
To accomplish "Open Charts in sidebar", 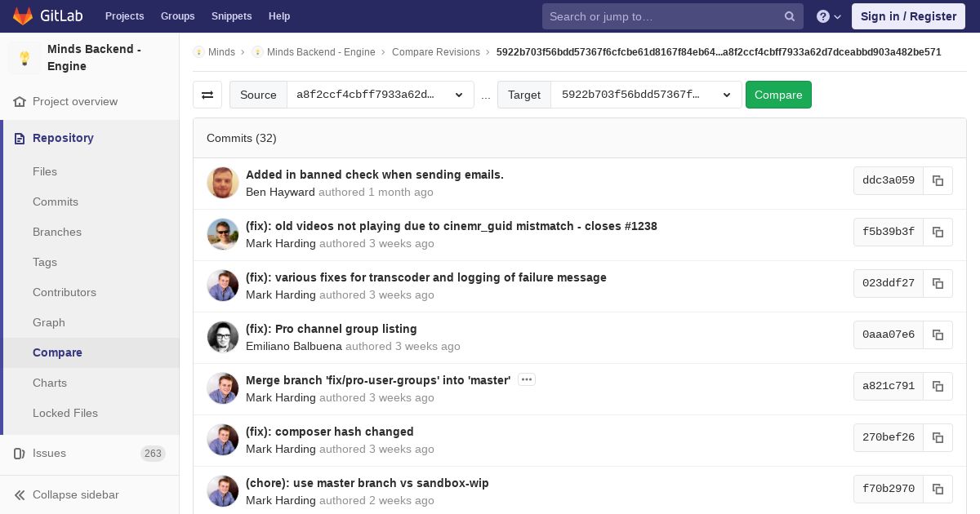I will (50, 383).
